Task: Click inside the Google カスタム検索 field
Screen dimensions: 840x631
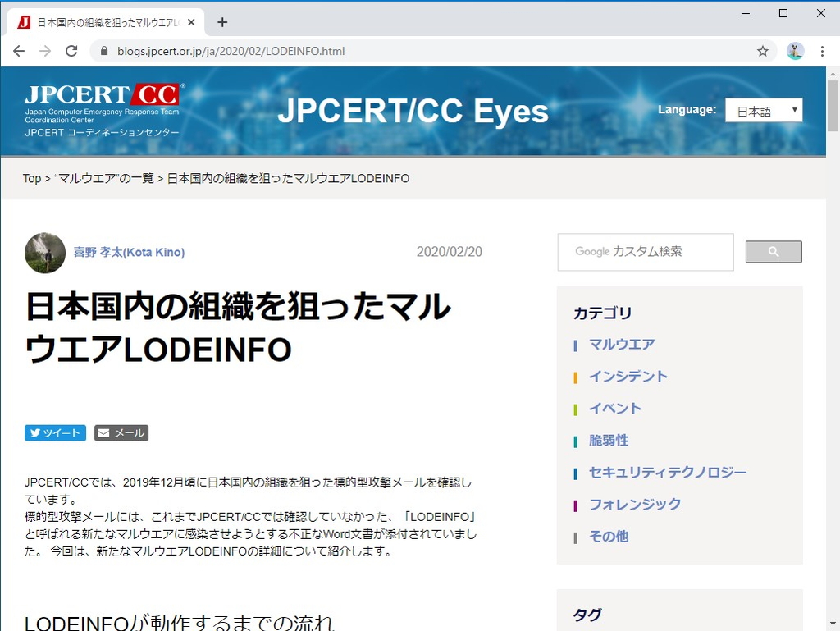Action: point(645,252)
